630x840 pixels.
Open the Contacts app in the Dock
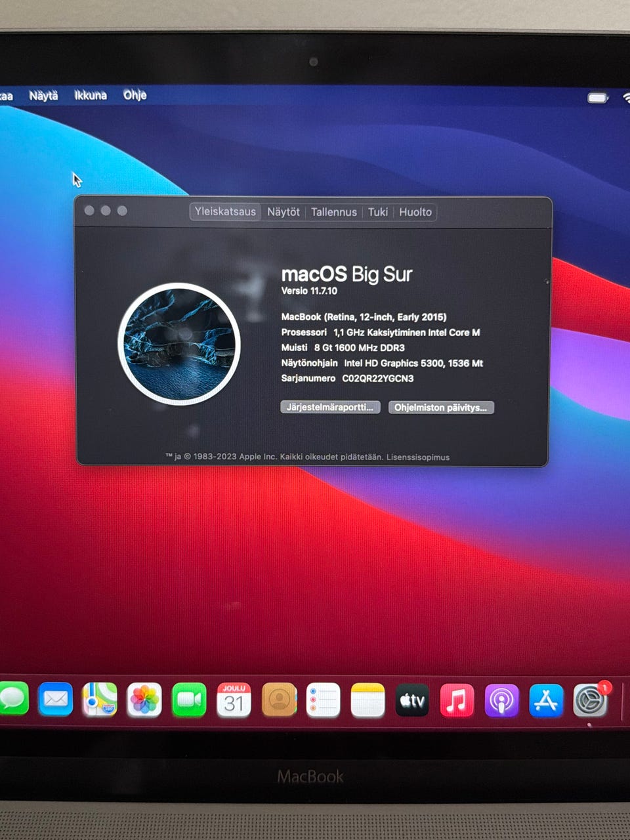(279, 700)
